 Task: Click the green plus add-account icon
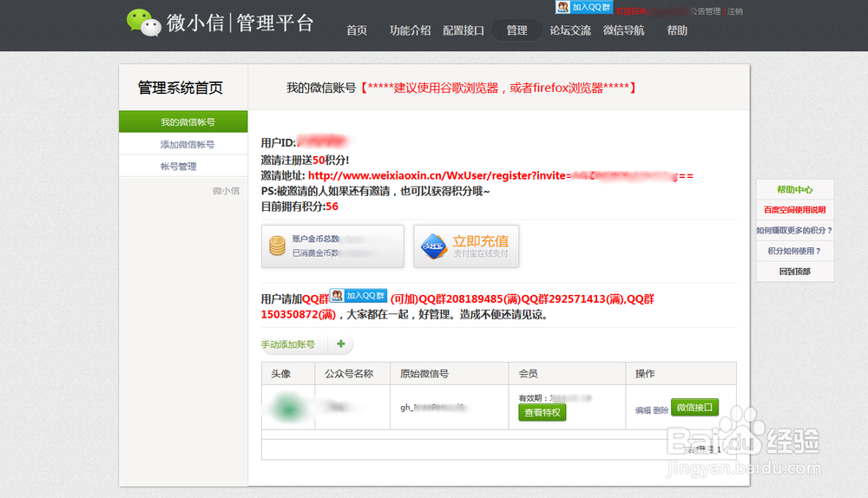pos(341,344)
